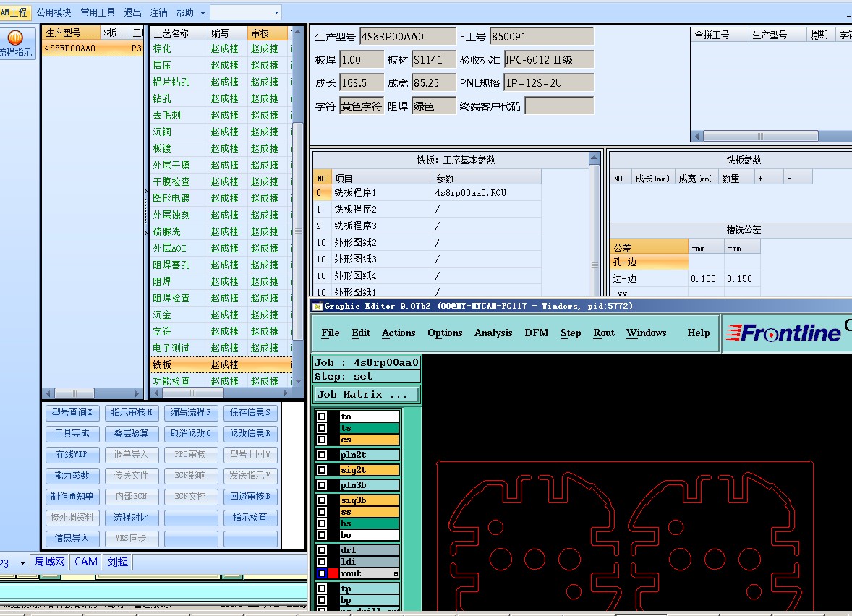The width and height of the screenshot is (852, 616).
Task: Click the 能力参数 button
Action: 72,476
